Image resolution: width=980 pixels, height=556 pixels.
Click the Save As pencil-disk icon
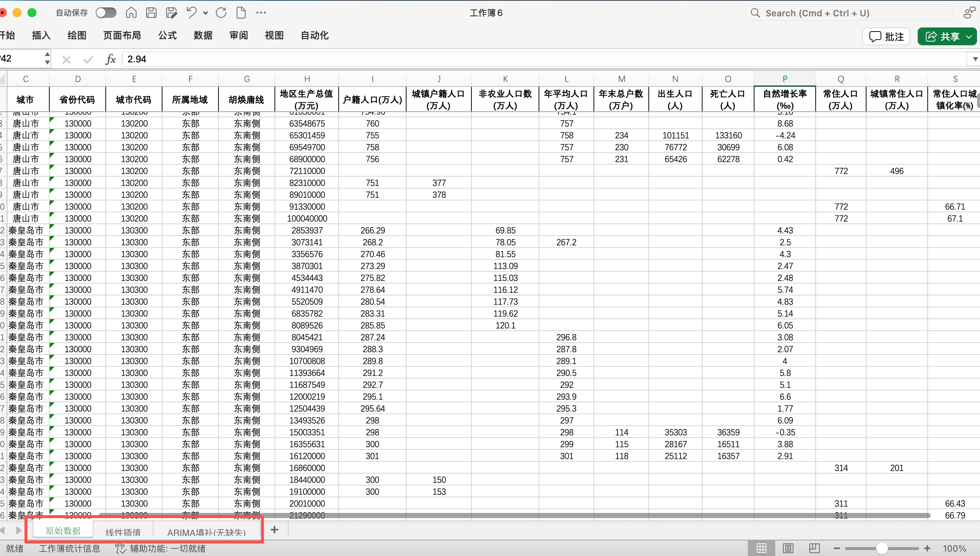click(x=171, y=13)
